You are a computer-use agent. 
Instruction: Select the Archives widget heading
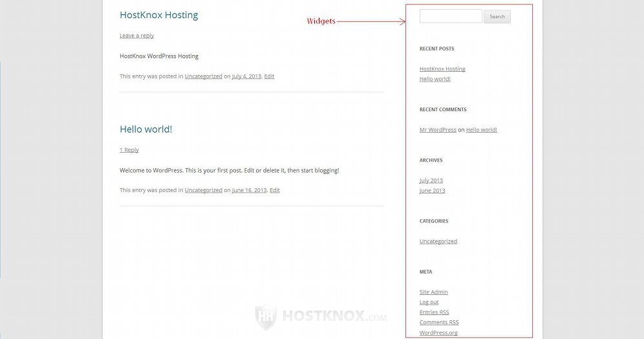tap(431, 160)
